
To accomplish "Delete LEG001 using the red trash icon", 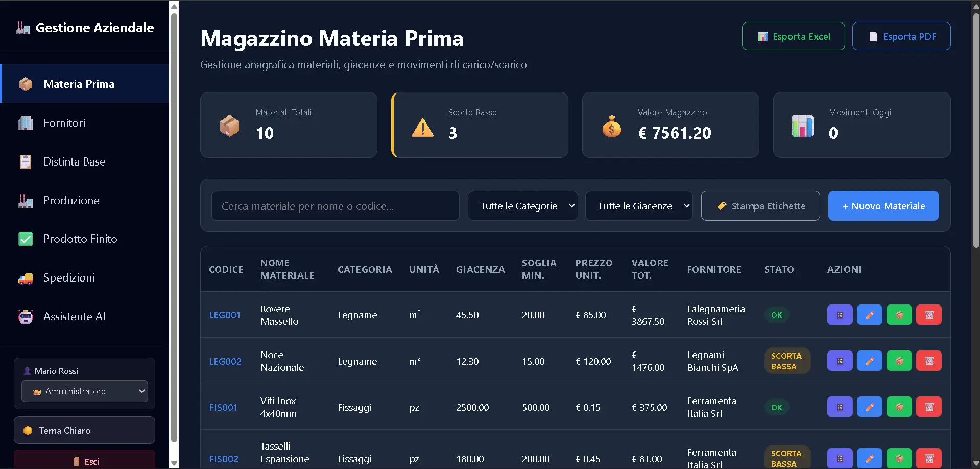I will pyautogui.click(x=929, y=315).
